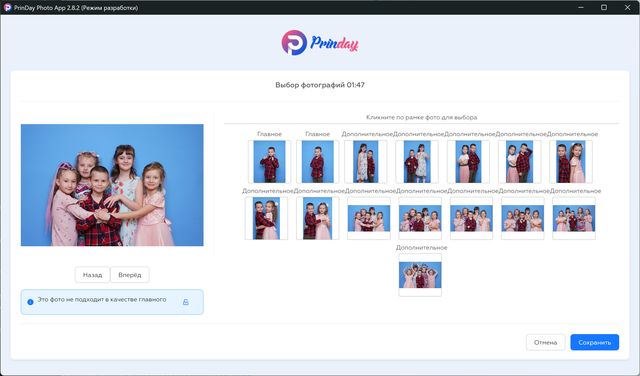640x376 pixels.
Task: Click the PrinDay app icon in the title bar
Action: tap(7, 7)
